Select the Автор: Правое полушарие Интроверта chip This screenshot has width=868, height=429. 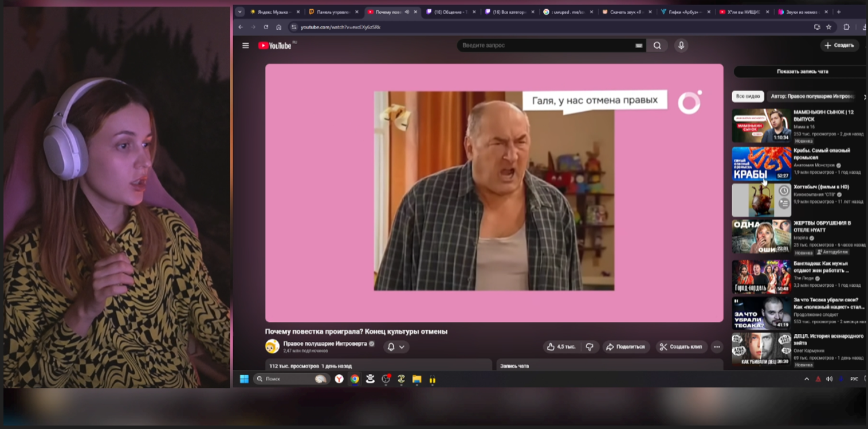[812, 97]
